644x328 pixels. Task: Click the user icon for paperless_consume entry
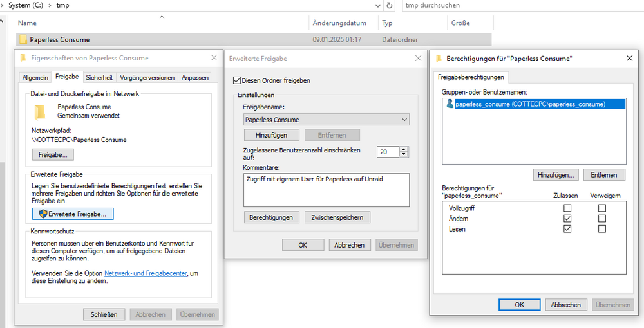pyautogui.click(x=450, y=104)
